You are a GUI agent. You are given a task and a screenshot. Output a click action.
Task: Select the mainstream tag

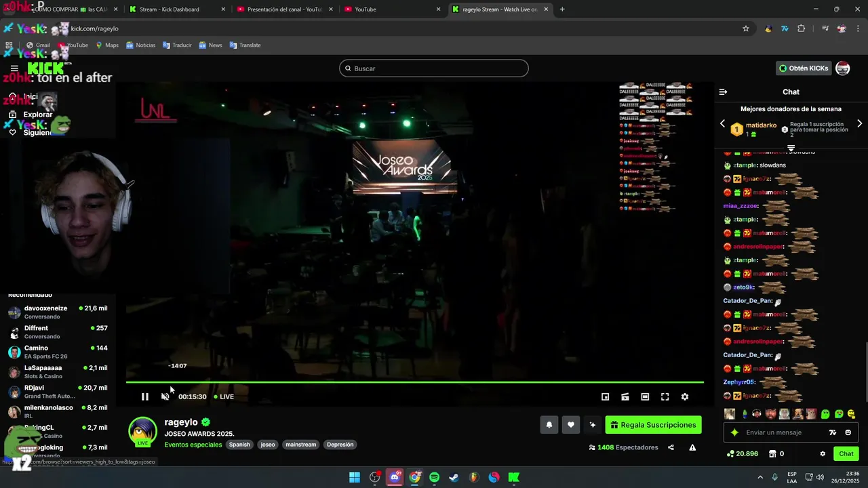coord(301,445)
